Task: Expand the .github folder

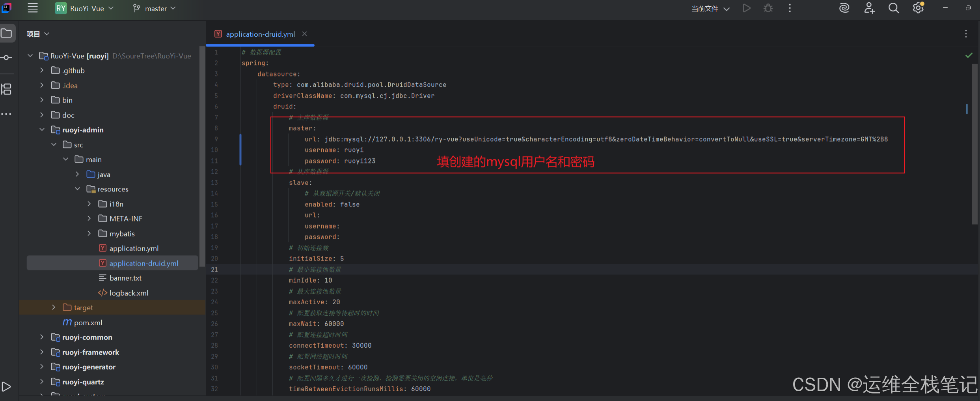Action: click(42, 70)
